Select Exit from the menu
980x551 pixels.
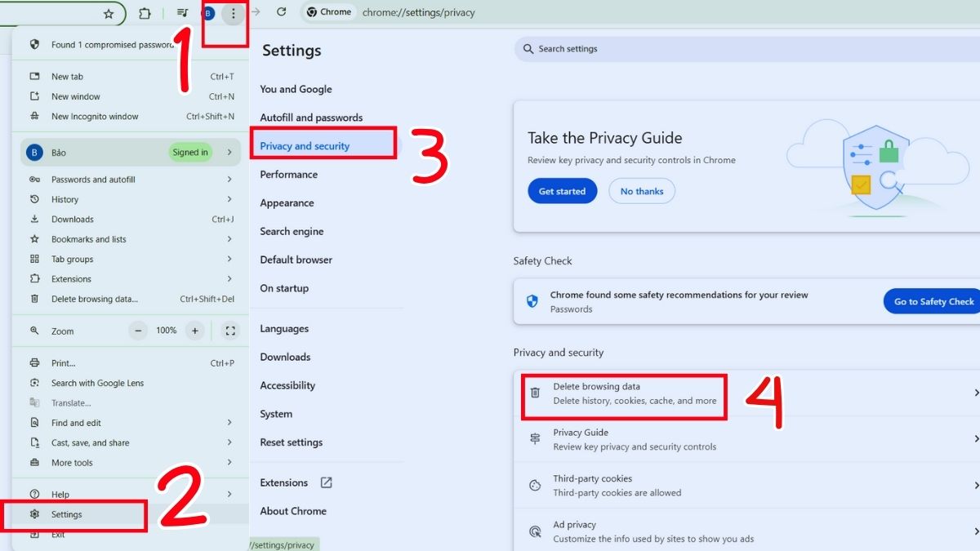(x=131, y=535)
